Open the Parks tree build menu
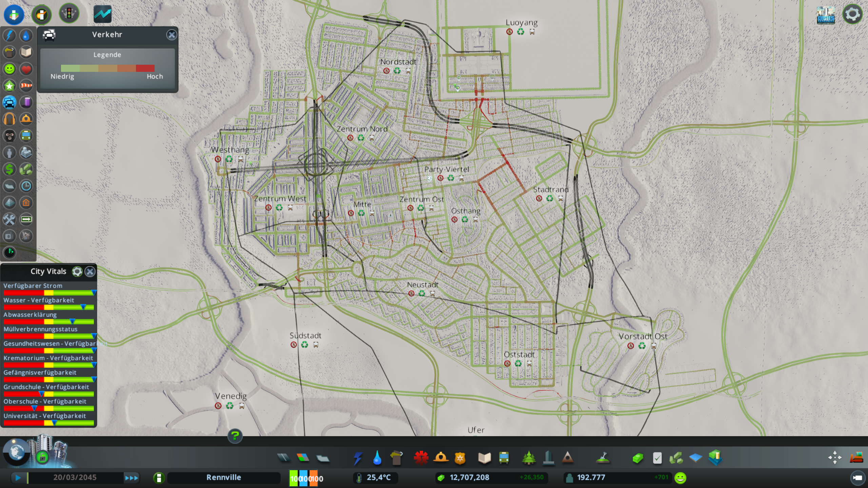The width and height of the screenshot is (868, 488). coord(529,458)
